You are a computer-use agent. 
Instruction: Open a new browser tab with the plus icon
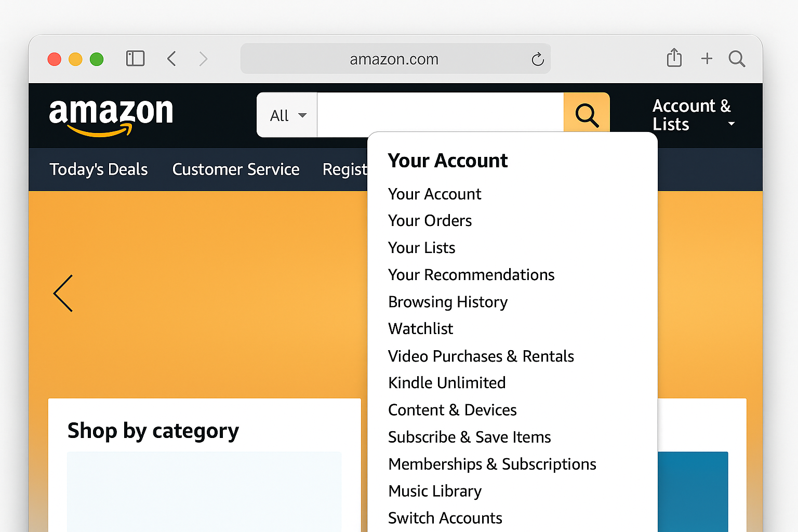(x=707, y=58)
